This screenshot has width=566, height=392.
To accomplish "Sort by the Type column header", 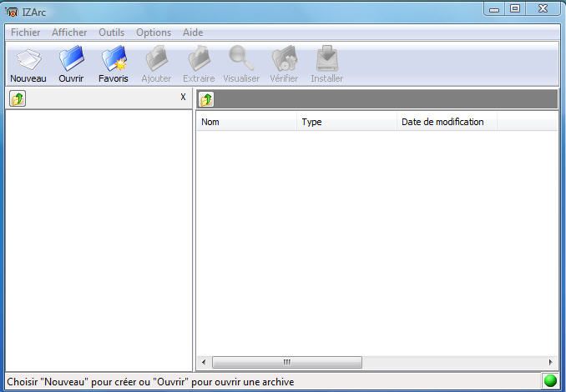I will 346,122.
